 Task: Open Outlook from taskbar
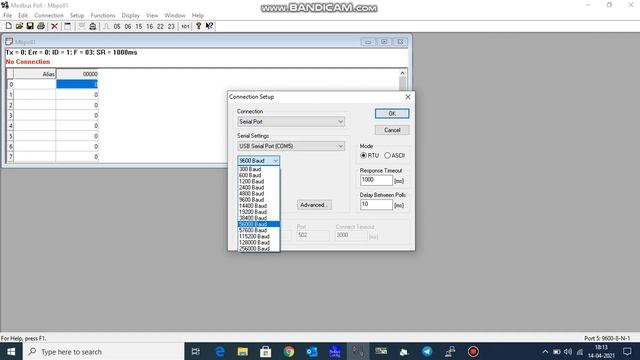(312, 351)
